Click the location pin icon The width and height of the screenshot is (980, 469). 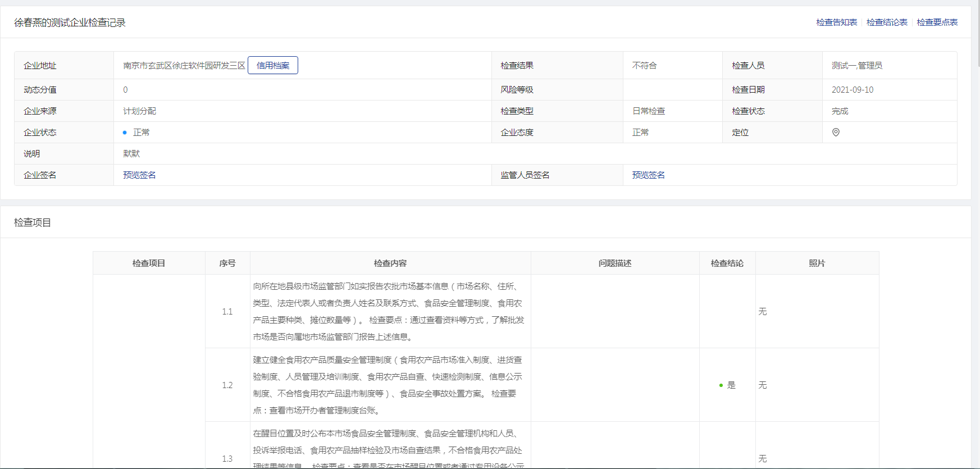[836, 133]
